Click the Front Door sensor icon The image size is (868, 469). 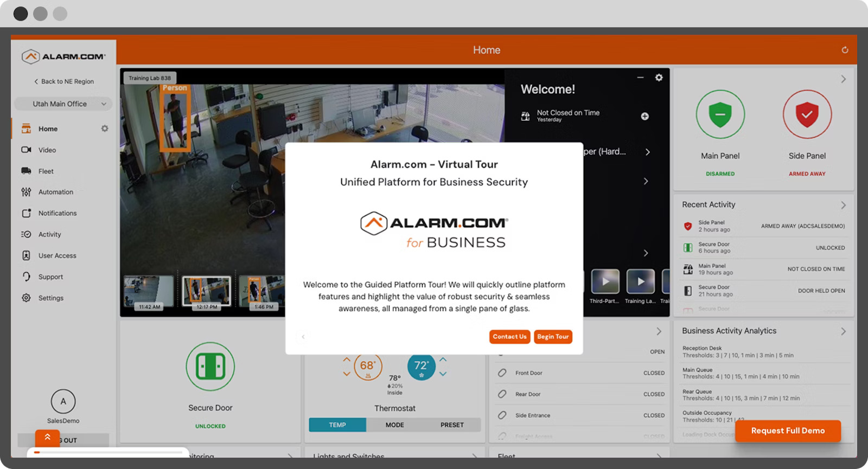pos(502,373)
